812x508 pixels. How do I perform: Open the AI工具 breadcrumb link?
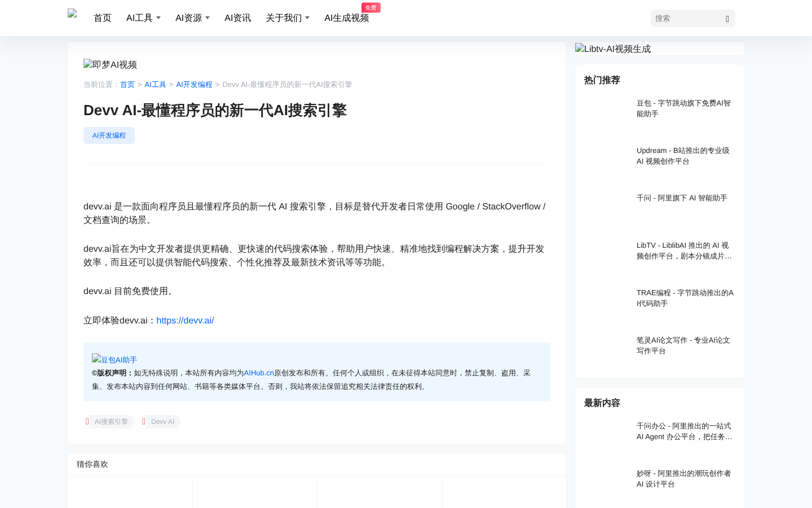click(x=155, y=85)
